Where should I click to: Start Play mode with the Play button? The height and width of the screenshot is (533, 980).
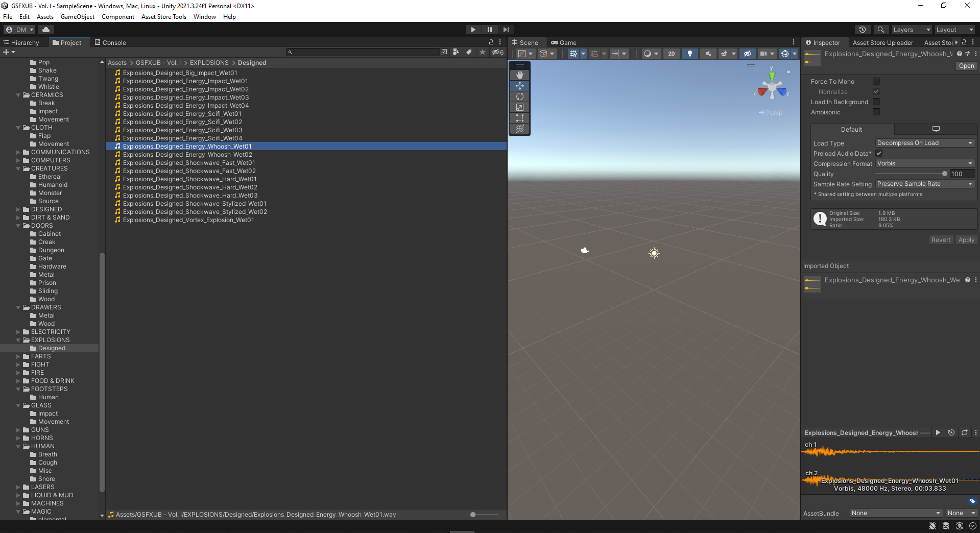pyautogui.click(x=473, y=30)
